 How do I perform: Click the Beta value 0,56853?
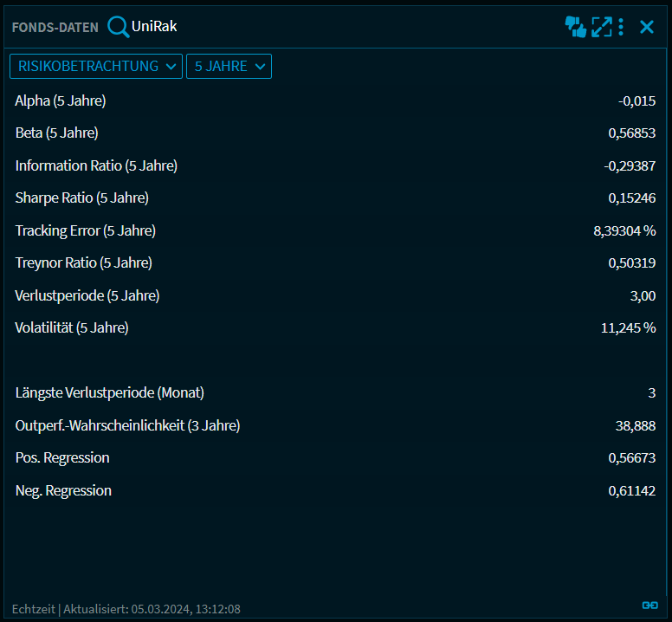[631, 133]
